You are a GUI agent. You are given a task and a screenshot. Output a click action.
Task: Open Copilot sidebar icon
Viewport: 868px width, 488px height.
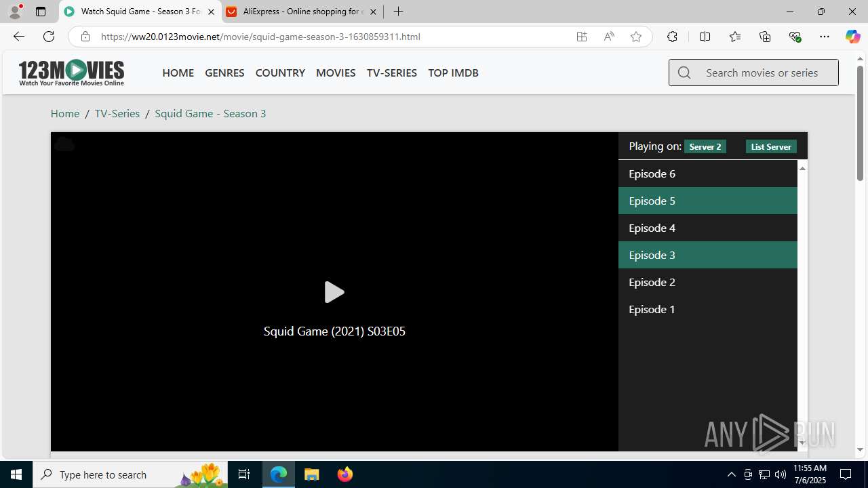coord(852,37)
